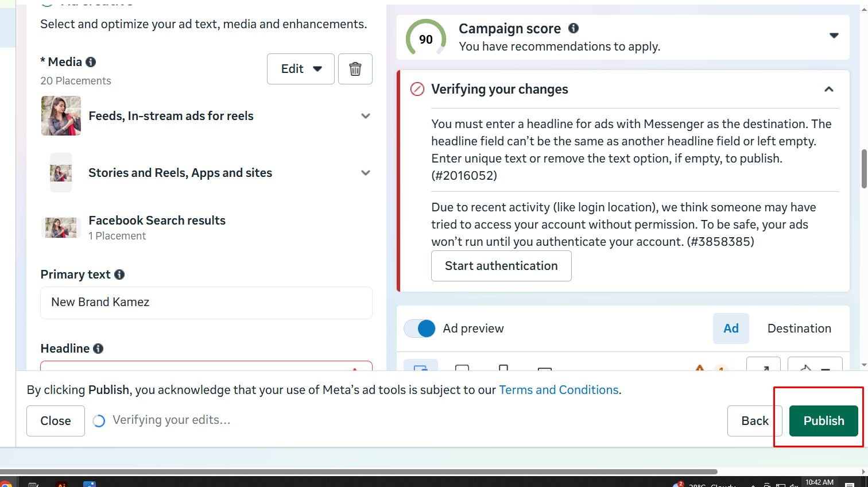Click the Start authentication button
The height and width of the screenshot is (487, 868).
(x=501, y=266)
